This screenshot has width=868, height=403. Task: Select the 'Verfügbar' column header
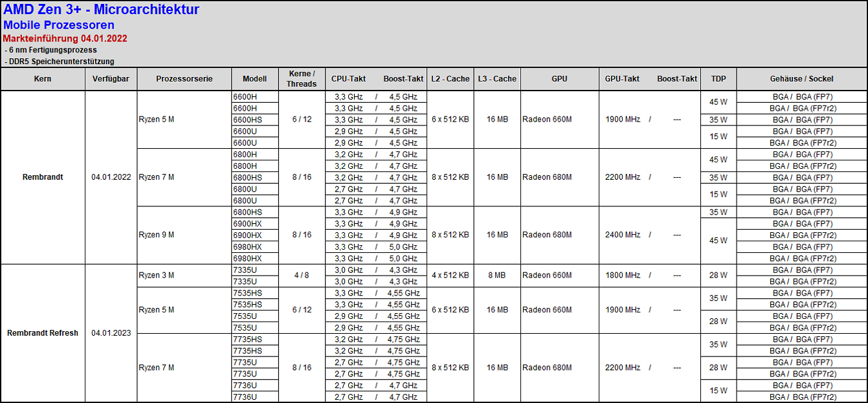pyautogui.click(x=111, y=79)
